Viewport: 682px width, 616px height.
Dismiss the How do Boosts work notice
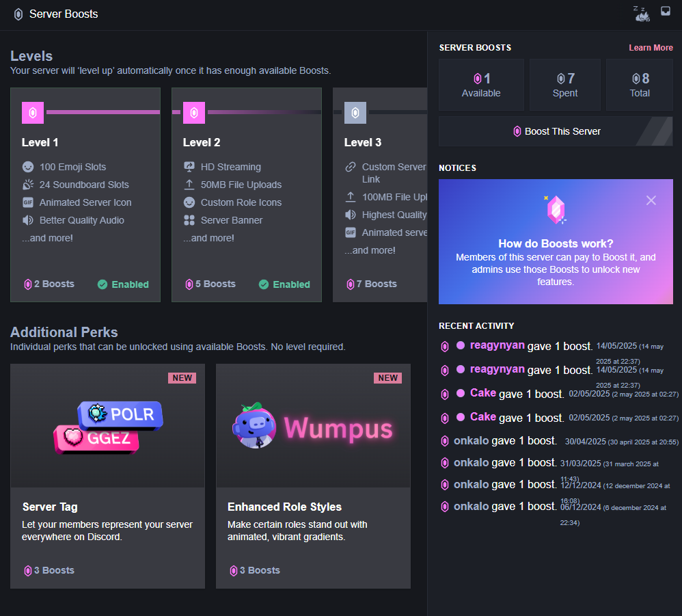[x=651, y=200]
